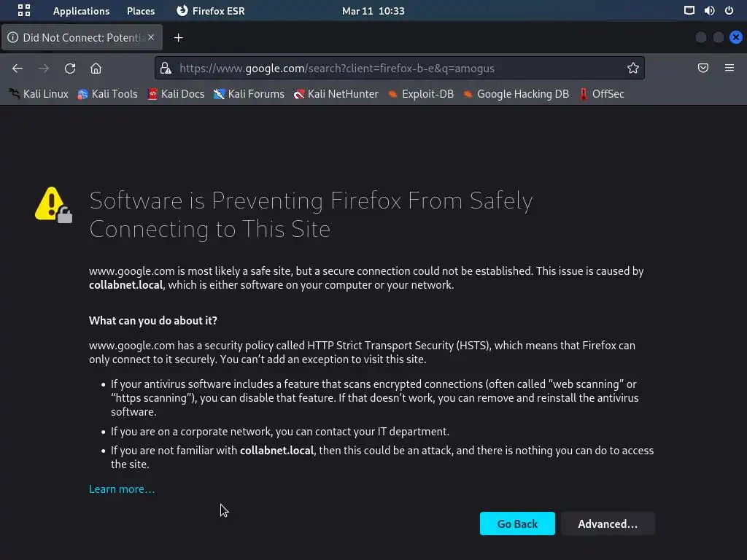Go back one page with arrow
This screenshot has width=747, height=560.
click(18, 68)
